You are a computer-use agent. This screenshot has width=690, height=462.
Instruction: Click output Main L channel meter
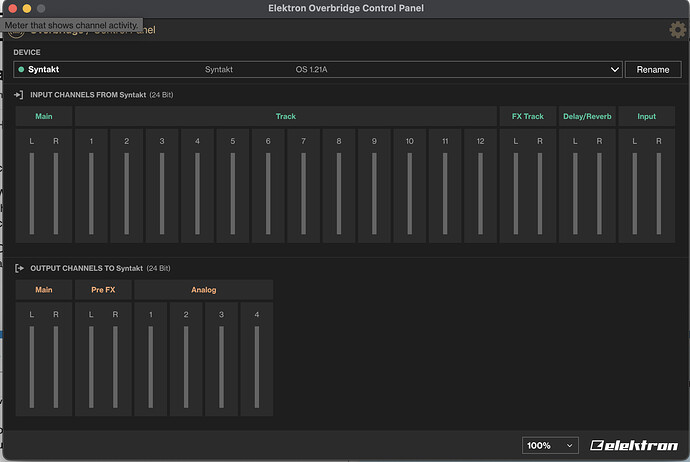pos(32,367)
